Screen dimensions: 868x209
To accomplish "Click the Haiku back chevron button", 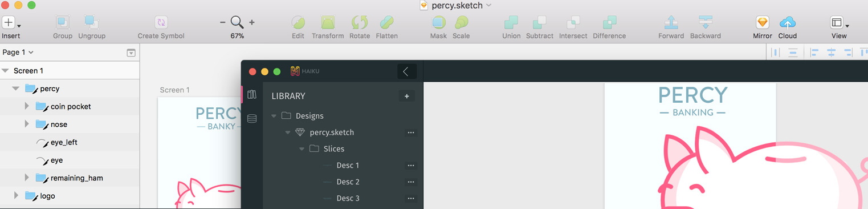I will [407, 71].
